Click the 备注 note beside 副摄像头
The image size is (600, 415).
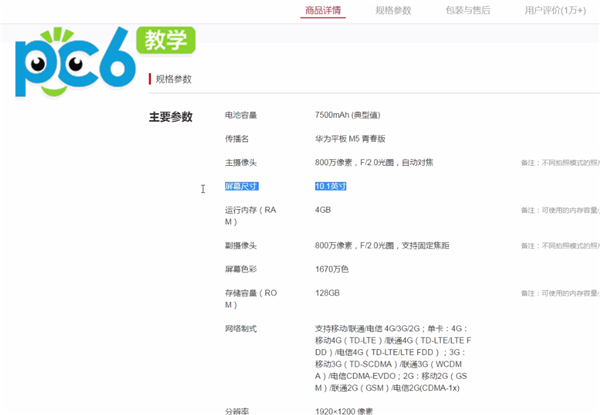560,246
